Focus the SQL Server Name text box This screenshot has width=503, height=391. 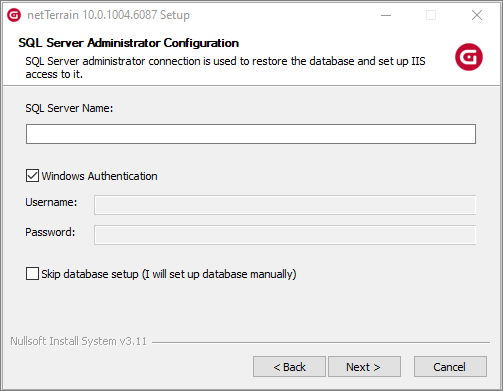(x=251, y=134)
